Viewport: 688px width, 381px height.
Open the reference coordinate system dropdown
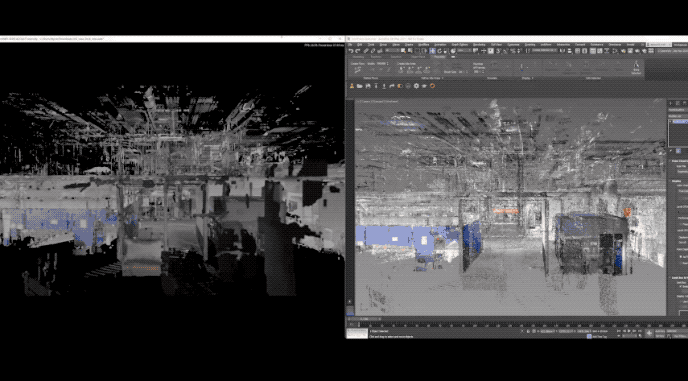point(464,50)
